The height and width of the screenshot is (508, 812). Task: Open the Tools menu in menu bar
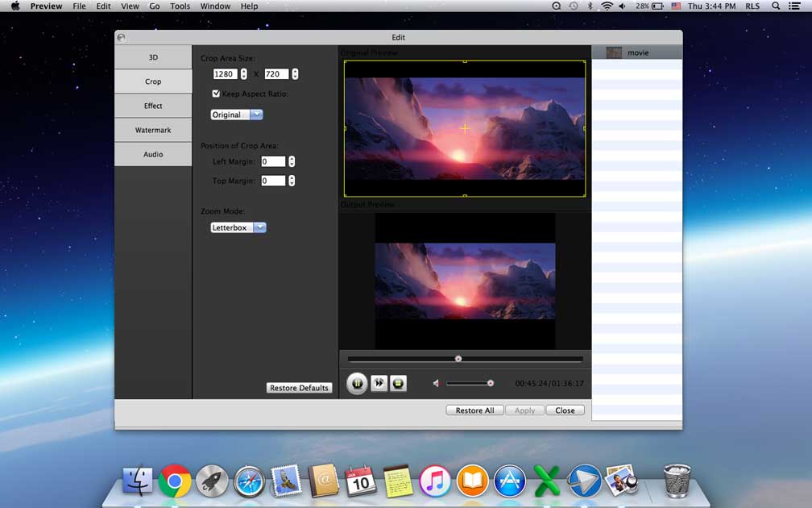tap(180, 6)
